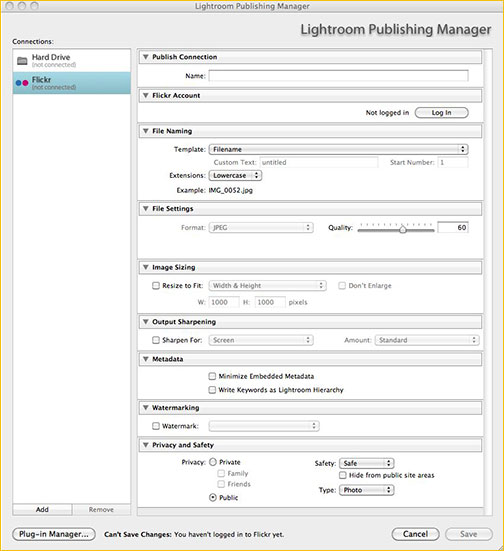Open the Watermark selection dropdown
Screen dimensions: 504x551
pyautogui.click(x=264, y=426)
